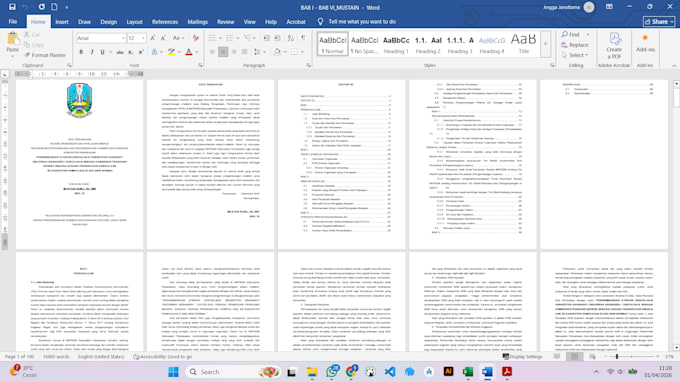Toggle Bold formatting
The height and width of the screenshot is (382, 680).
pos(81,52)
